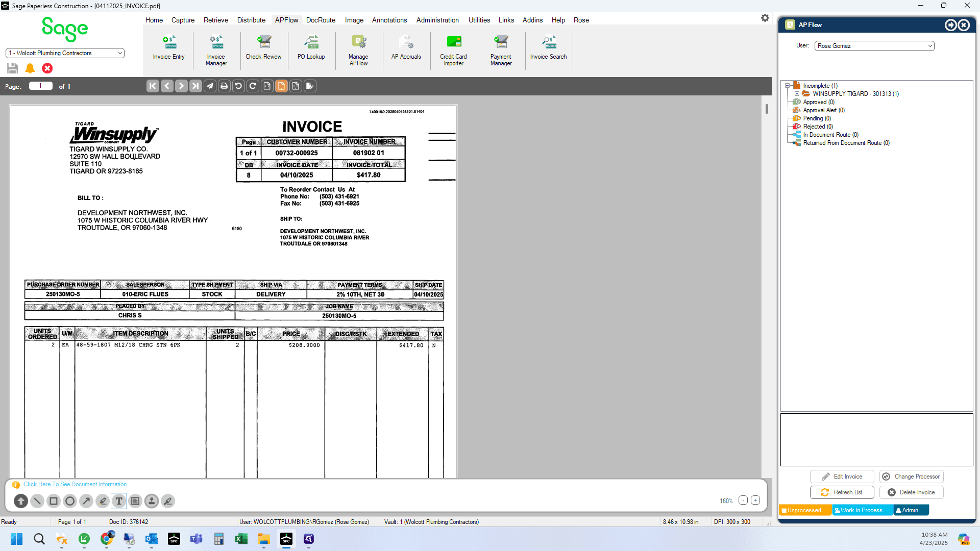Click the AP Flow panel forward arrow button
This screenshot has width=980, height=551.
click(x=950, y=25)
